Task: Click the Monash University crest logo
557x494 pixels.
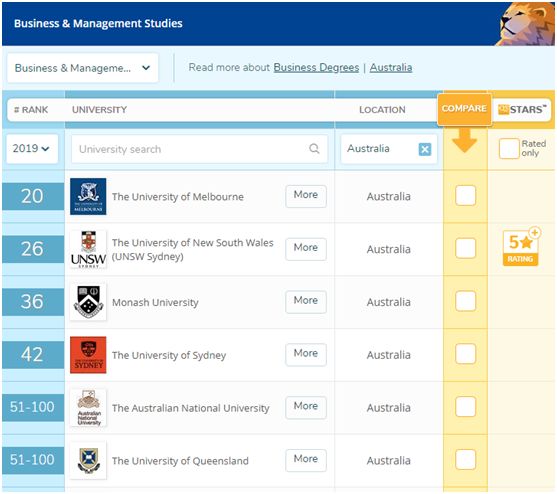Action: pos(88,302)
